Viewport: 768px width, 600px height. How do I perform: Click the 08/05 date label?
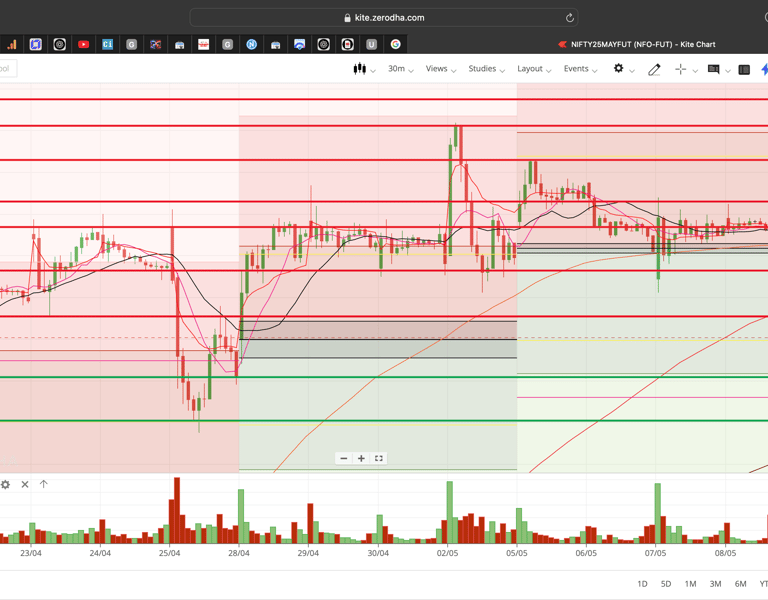tap(725, 553)
